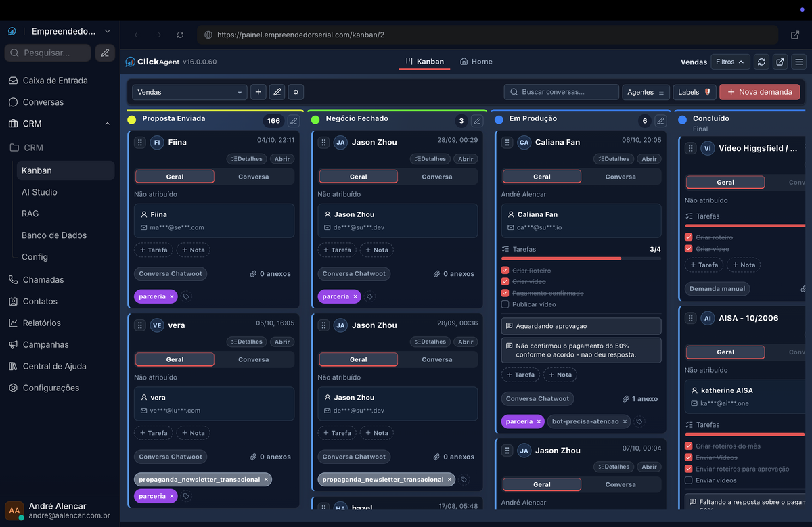Viewport: 812px width, 527px height.
Task: Edit the Em Produção column with its pencil icon
Action: coord(660,121)
